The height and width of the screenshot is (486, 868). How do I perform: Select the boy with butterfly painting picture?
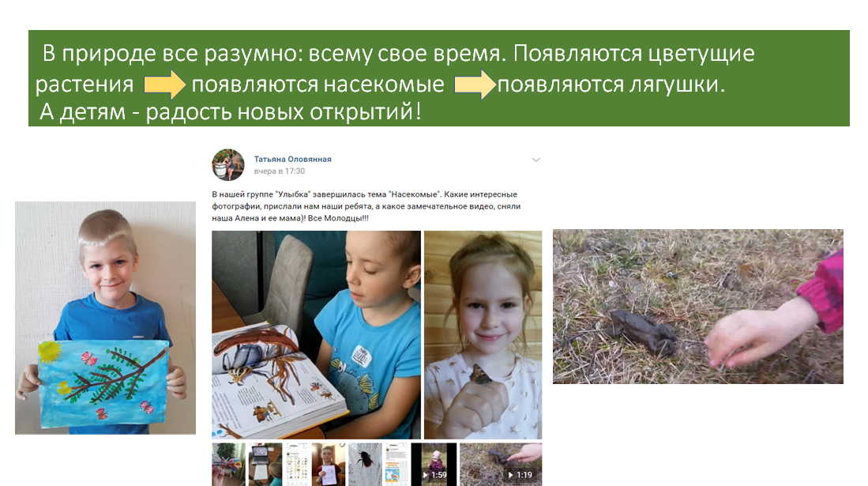point(105,318)
